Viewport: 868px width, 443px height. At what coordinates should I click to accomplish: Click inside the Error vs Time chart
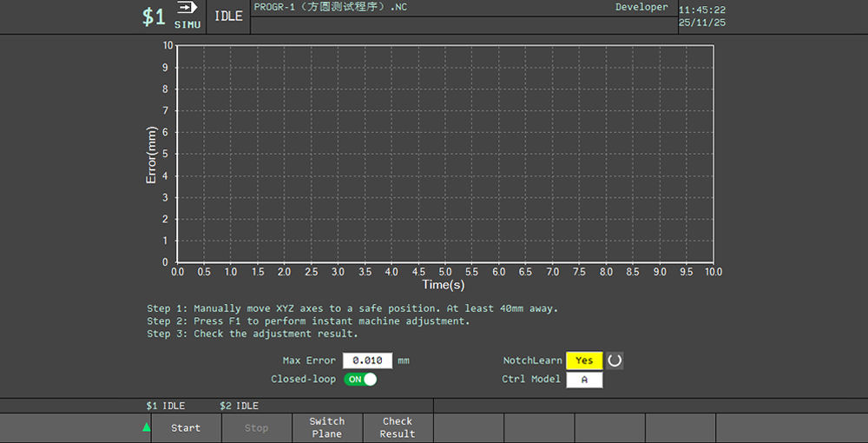click(444, 154)
